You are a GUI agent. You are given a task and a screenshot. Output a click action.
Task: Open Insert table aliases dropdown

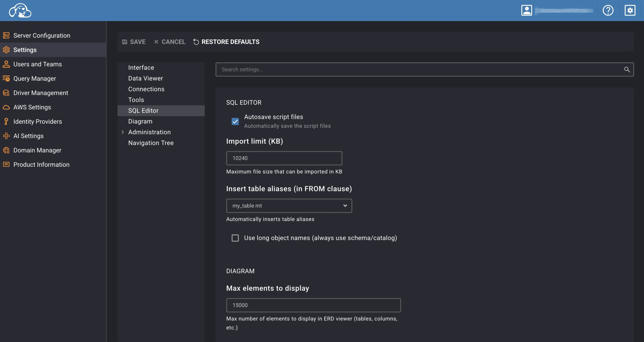tap(289, 206)
